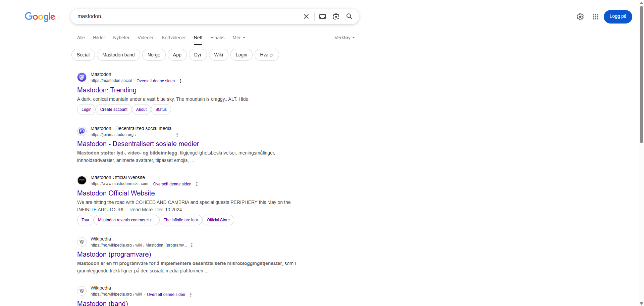Open Google apps grid icon

[x=596, y=17]
